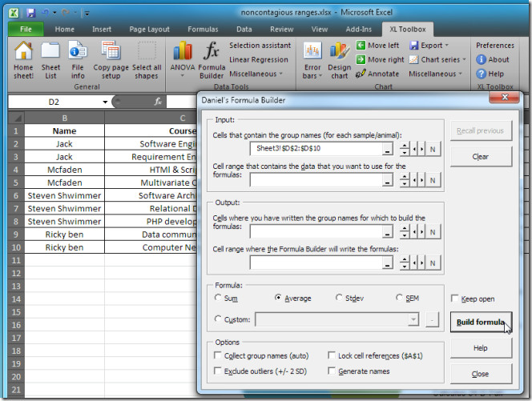Switch to the Insert tab

pyautogui.click(x=102, y=29)
